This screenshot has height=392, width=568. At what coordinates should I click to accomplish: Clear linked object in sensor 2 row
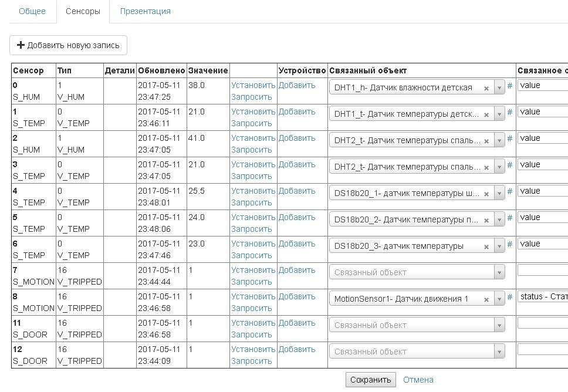(486, 141)
